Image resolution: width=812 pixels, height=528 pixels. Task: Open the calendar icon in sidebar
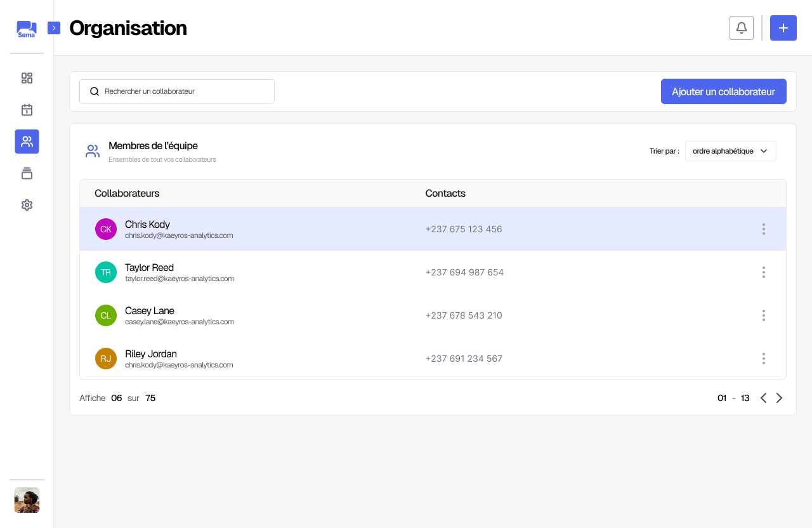27,110
